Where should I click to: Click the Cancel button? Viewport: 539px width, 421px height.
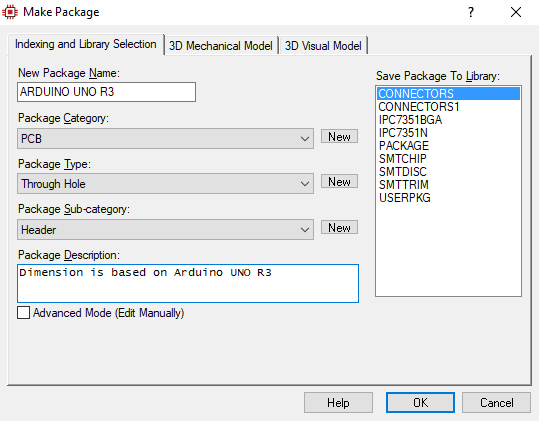pos(496,402)
